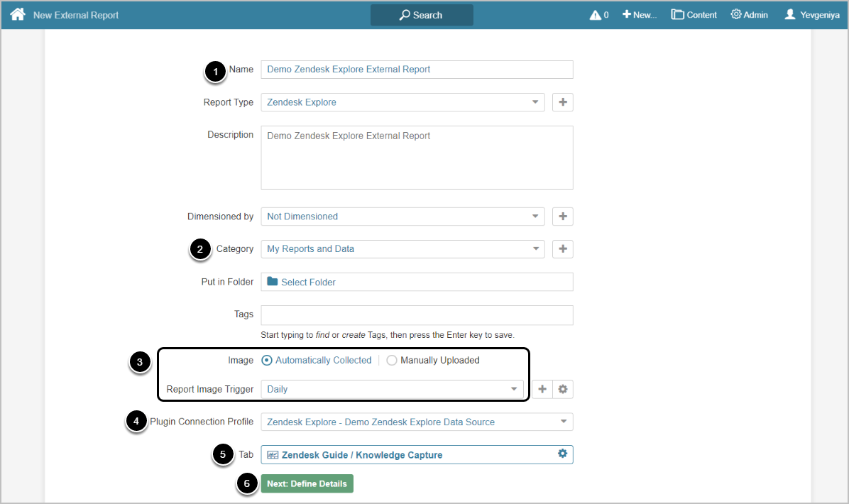Open the Plugin Connection Profile dropdown

(417, 422)
